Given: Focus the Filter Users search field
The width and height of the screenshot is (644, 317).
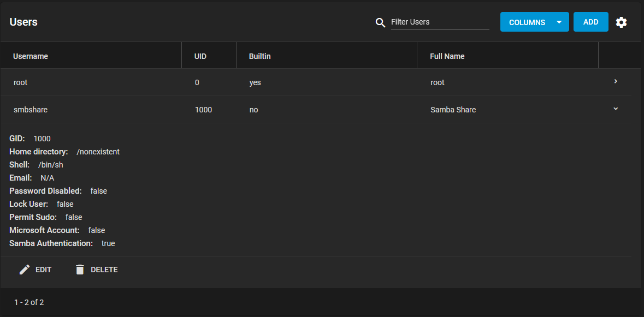Looking at the screenshot, I should tap(440, 22).
